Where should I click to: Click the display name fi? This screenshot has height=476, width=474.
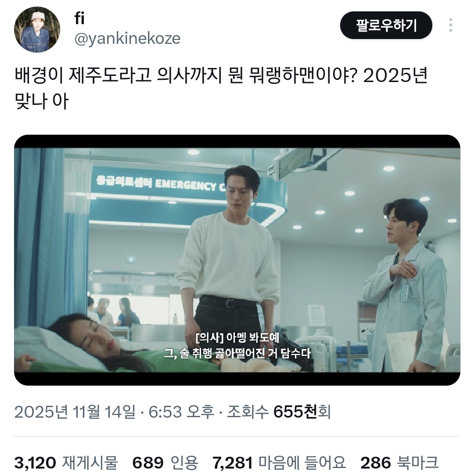point(79,18)
